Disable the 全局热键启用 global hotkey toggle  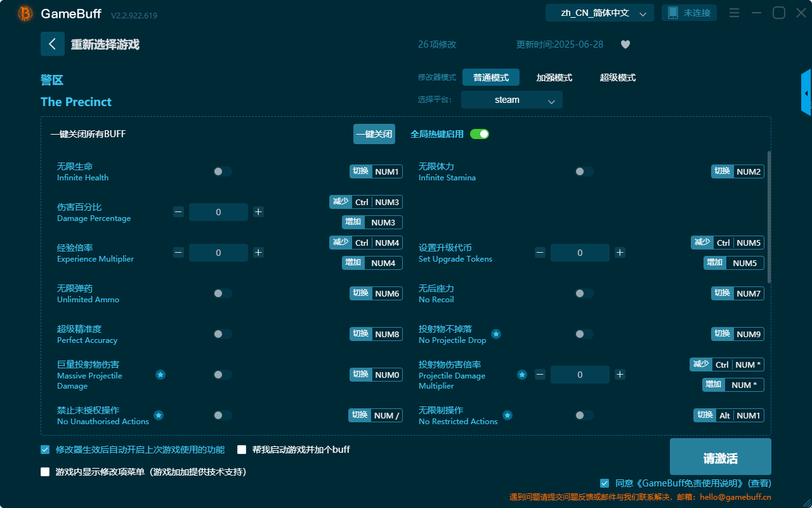(479, 134)
